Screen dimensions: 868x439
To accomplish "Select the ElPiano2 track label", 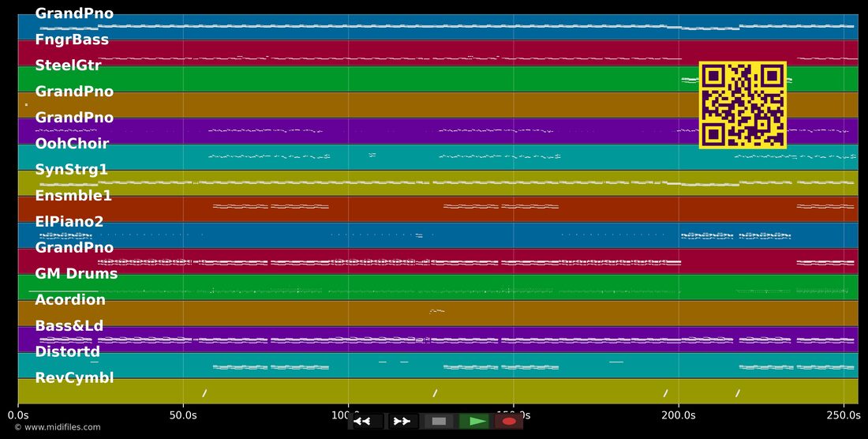I will (x=69, y=221).
